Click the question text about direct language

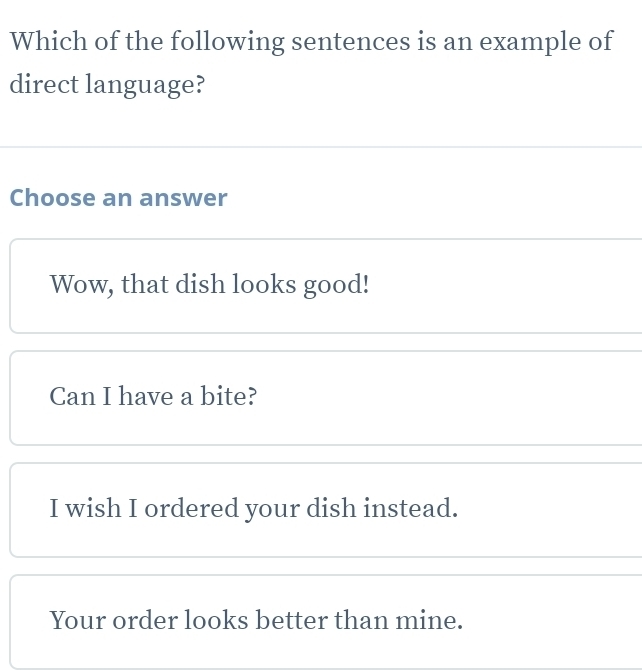point(310,42)
